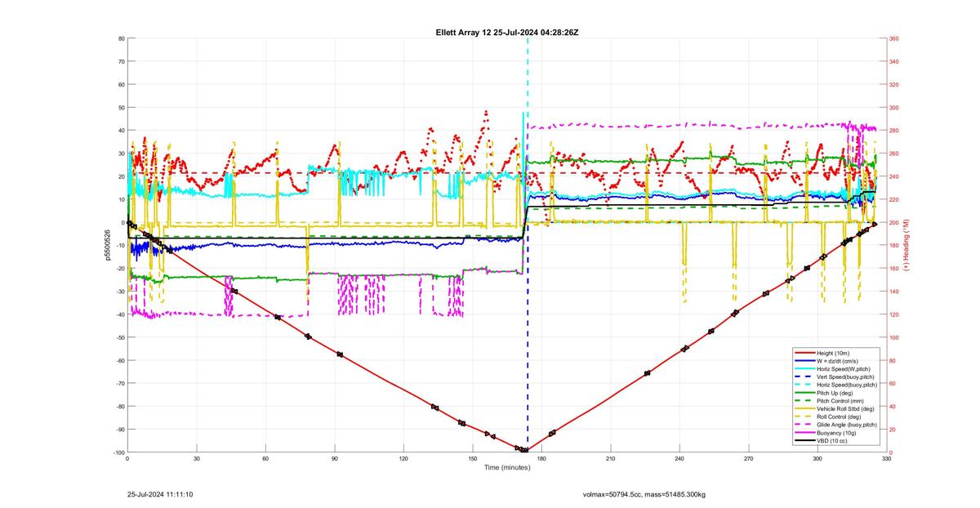This screenshot has width=980, height=508.
Task: Click the '80' tick on the left axis
Action: [120, 38]
